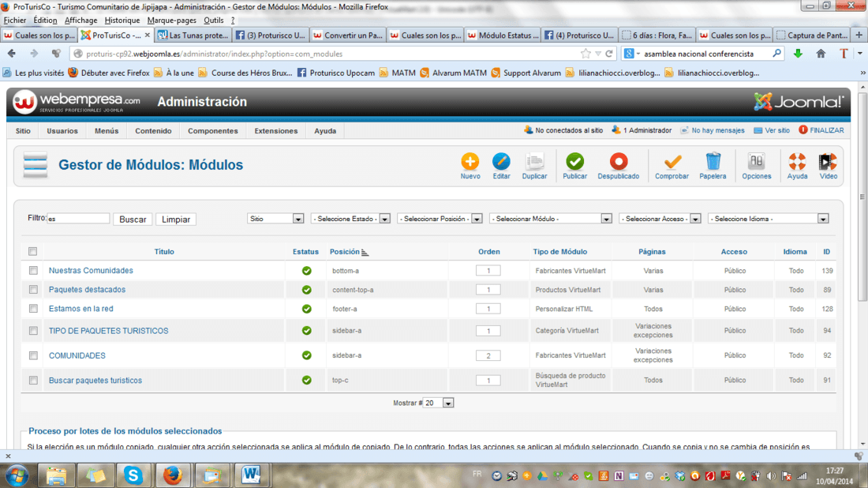Open the Seleccionar Acceso dropdown
The image size is (868, 488).
point(660,219)
